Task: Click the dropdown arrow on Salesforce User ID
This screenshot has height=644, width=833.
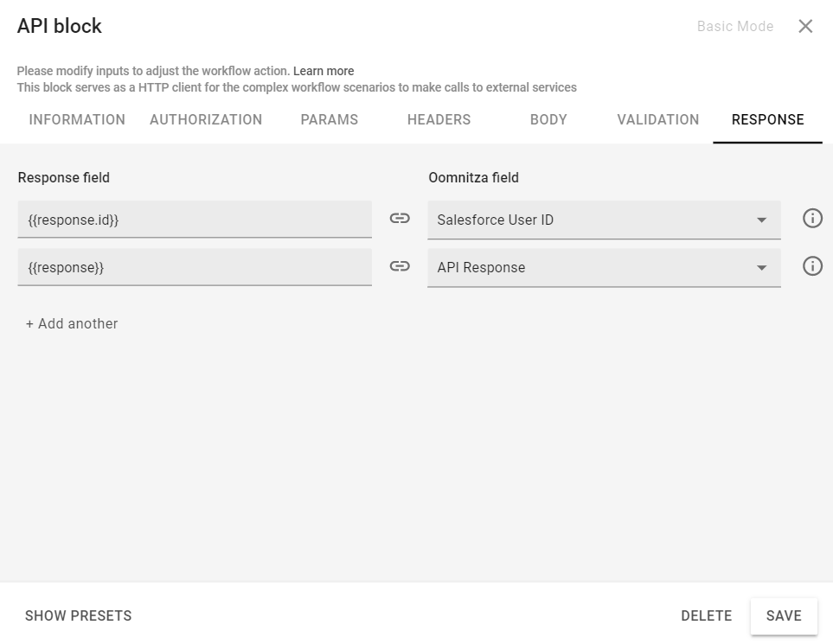Action: click(762, 220)
